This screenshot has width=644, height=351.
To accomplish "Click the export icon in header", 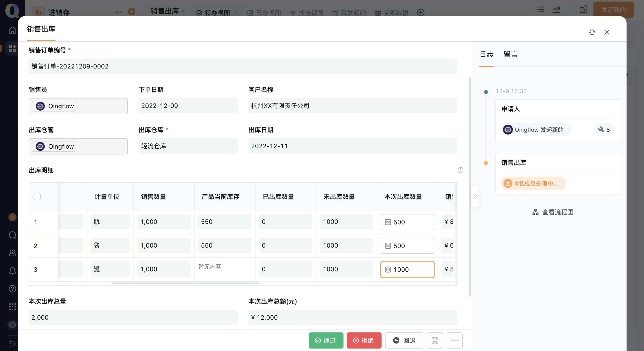I will pyautogui.click(x=583, y=10).
